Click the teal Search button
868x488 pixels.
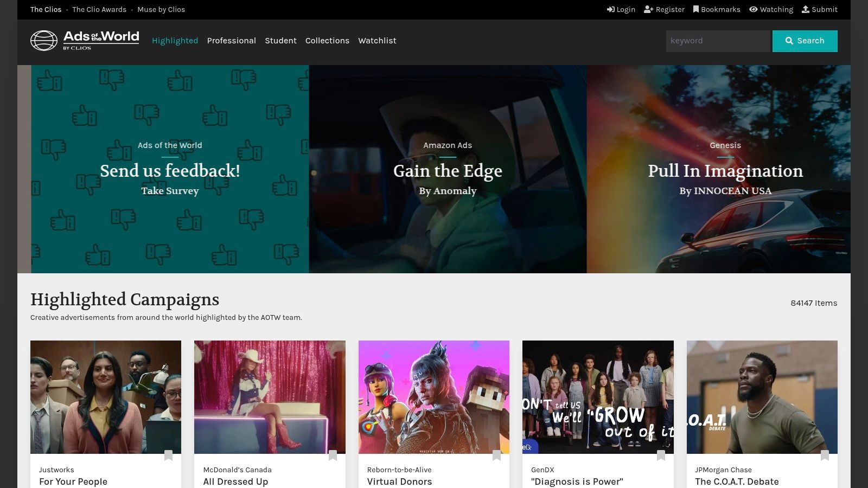point(805,41)
